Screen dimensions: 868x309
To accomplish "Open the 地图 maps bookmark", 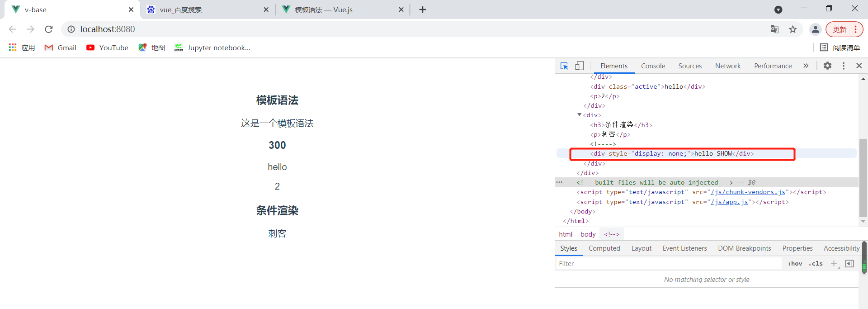I will point(152,48).
